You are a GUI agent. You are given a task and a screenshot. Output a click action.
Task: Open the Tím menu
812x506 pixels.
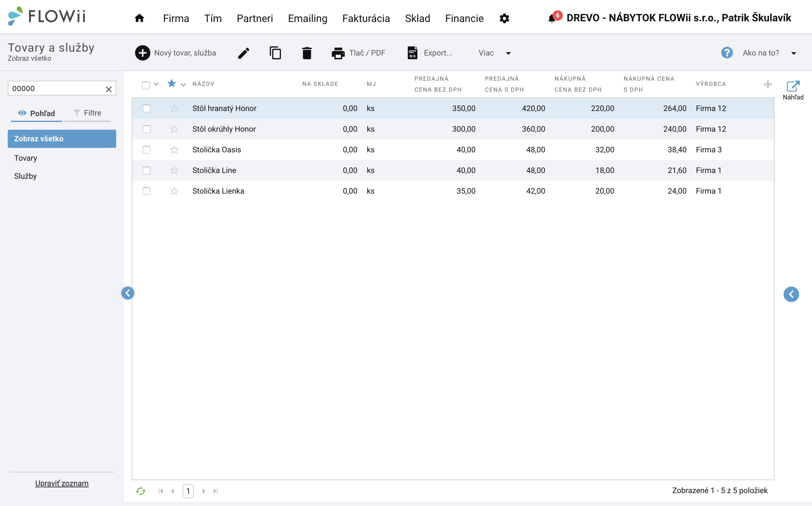pyautogui.click(x=213, y=18)
